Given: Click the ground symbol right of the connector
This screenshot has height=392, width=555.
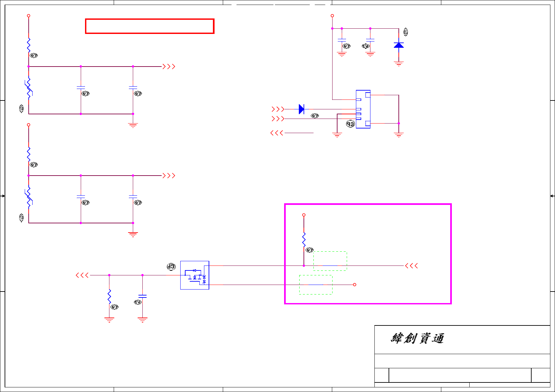Looking at the screenshot, I should [x=399, y=135].
